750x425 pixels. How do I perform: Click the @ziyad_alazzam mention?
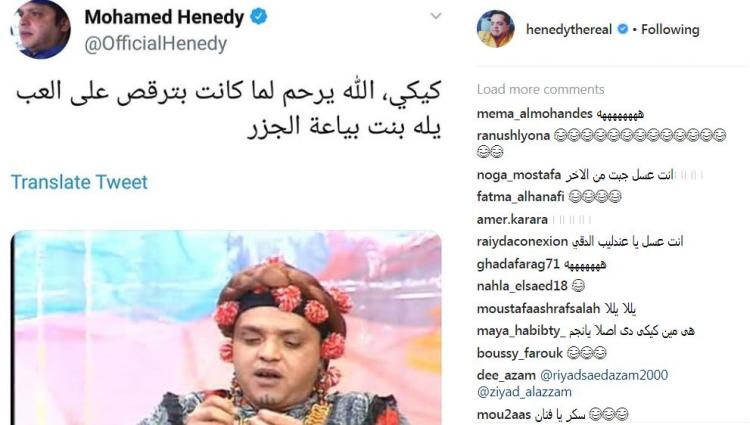click(x=524, y=392)
